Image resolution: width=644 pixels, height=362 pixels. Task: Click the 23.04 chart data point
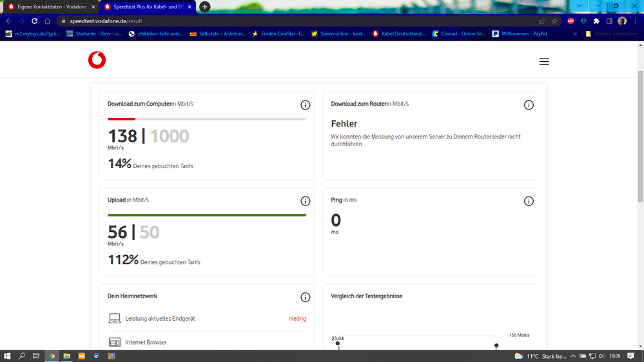tap(338, 343)
